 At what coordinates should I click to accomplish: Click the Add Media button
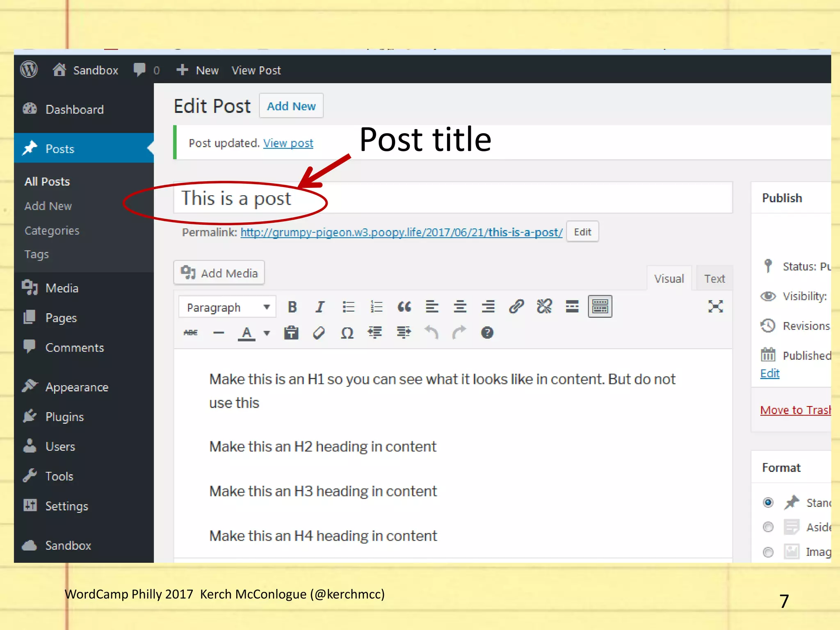pos(219,273)
